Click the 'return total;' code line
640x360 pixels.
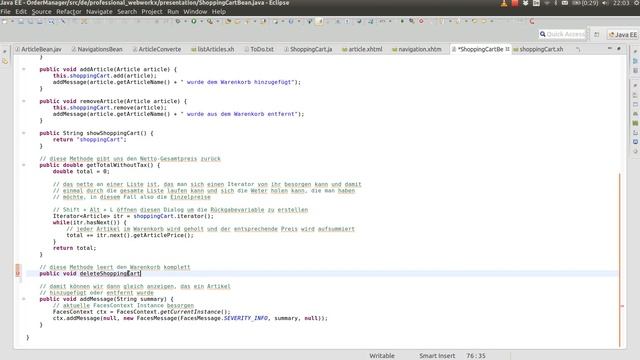(x=75, y=248)
